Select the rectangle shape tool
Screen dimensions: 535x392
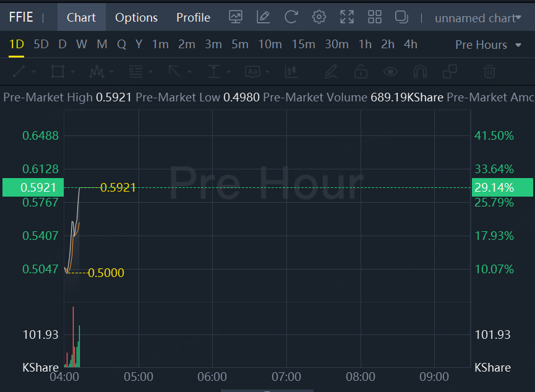click(58, 72)
